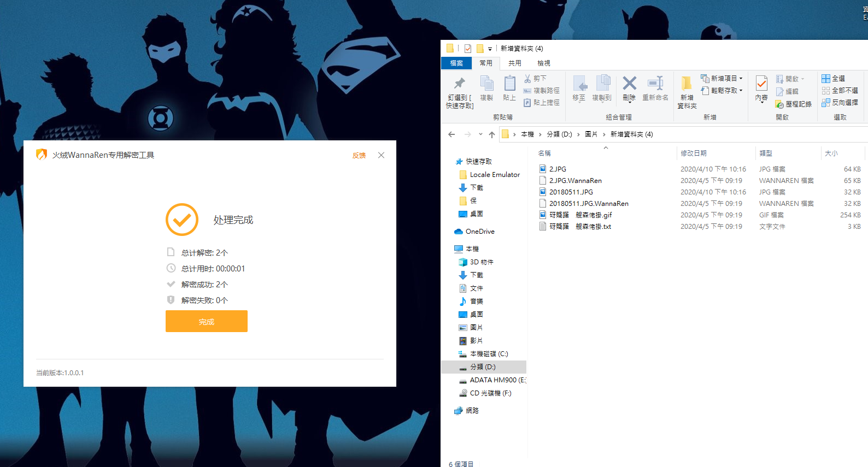Switch to the 共用 ribbon tab
This screenshot has height=467, width=868.
click(x=515, y=63)
